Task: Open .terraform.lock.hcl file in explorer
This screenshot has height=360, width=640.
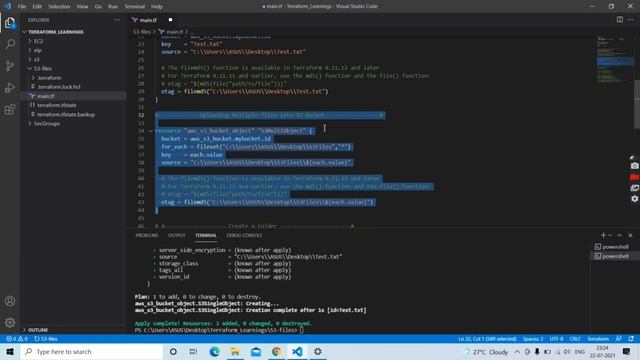Action: coord(59,87)
